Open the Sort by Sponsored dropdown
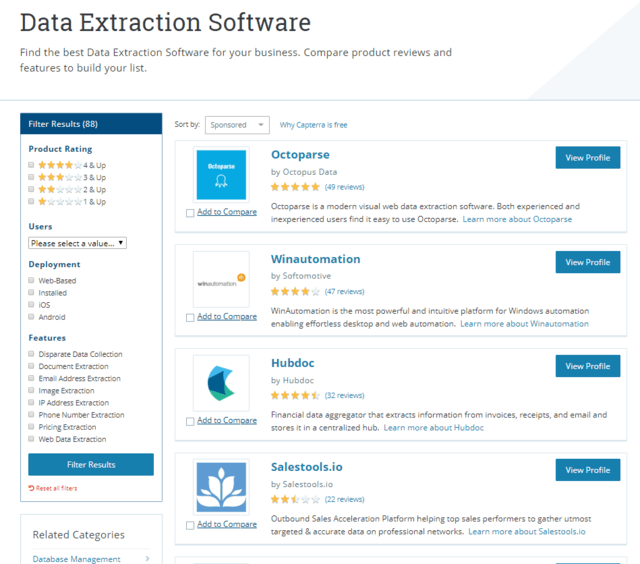Image resolution: width=640 pixels, height=564 pixels. click(x=237, y=125)
